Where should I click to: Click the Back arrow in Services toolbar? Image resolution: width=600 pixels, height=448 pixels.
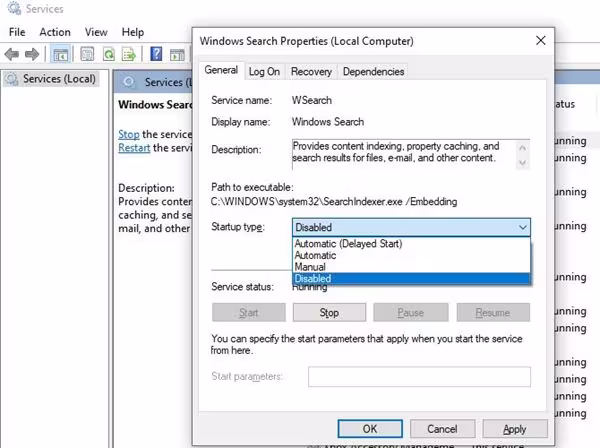pos(12,54)
